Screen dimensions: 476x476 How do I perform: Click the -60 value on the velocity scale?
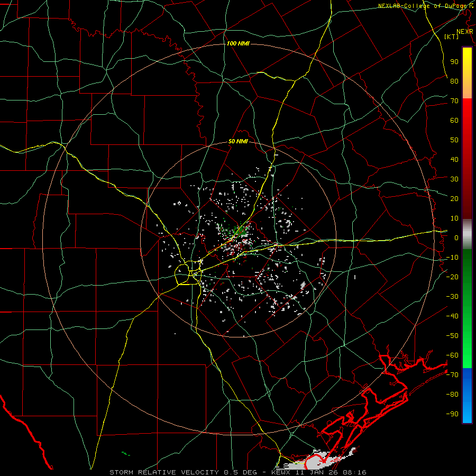coord(452,355)
